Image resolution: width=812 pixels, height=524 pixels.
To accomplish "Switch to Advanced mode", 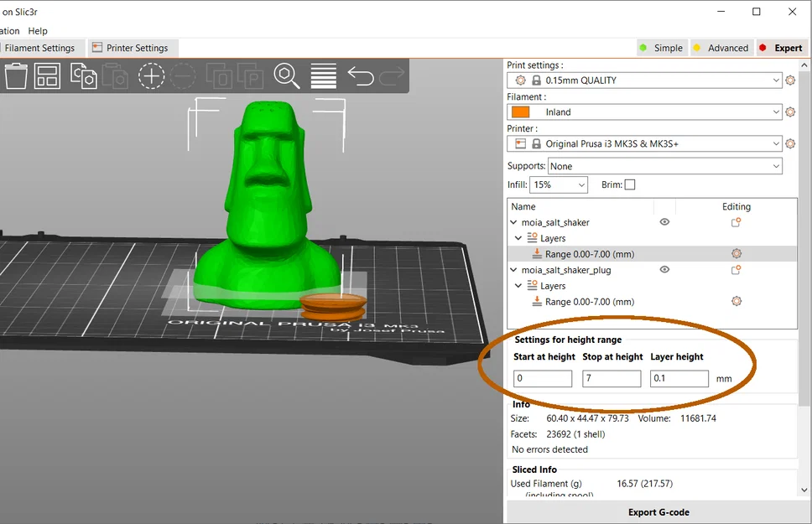I will tap(721, 48).
